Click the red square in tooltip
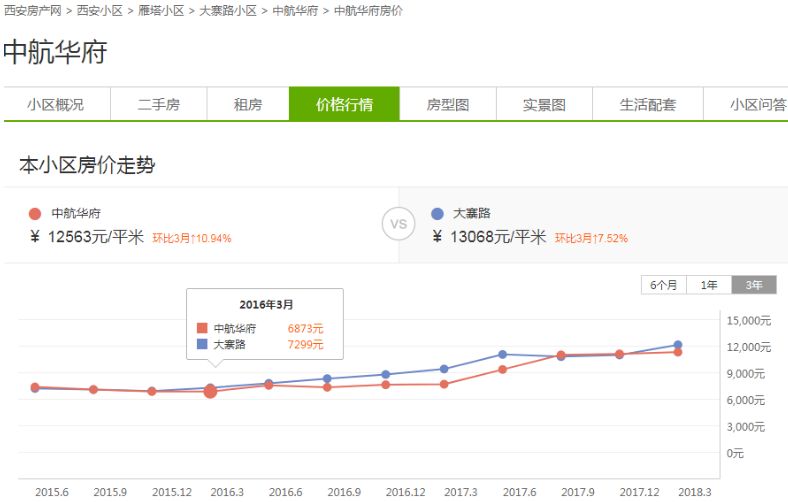Image resolution: width=788 pixels, height=502 pixels. coord(202,328)
